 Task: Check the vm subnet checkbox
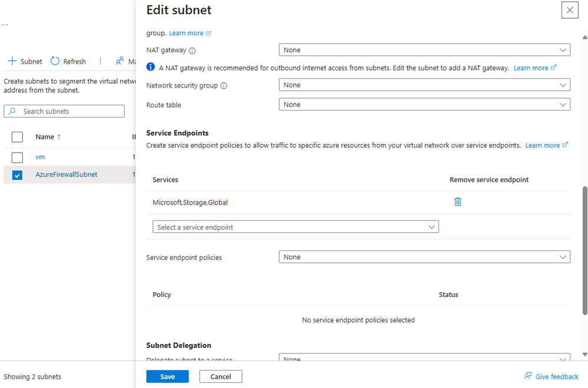(x=17, y=157)
